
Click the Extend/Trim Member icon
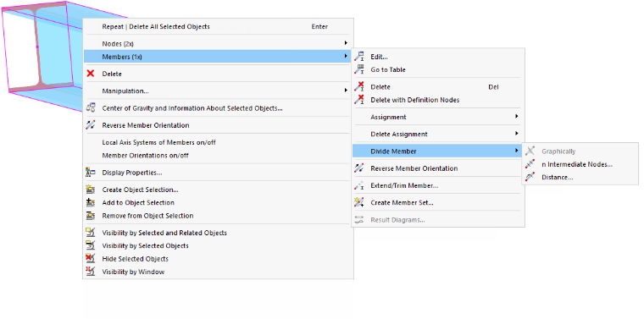coord(359,185)
